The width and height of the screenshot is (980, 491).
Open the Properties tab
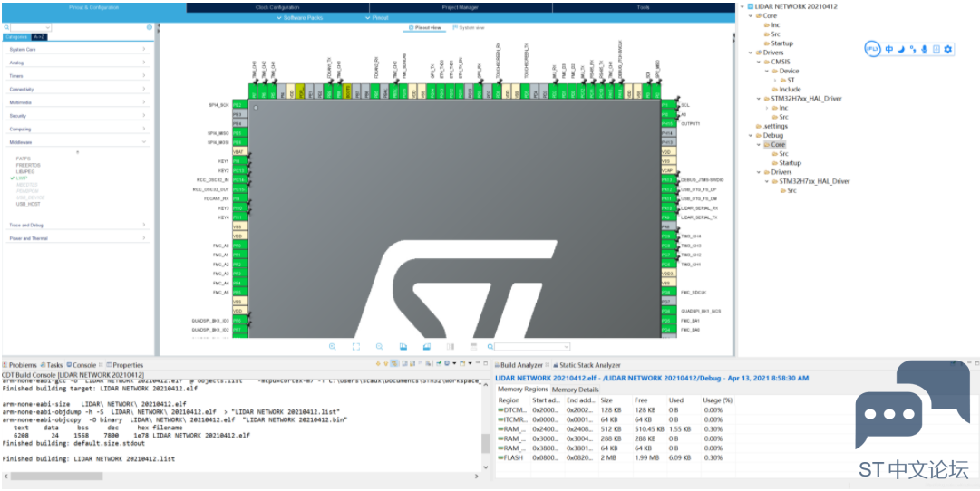124,365
